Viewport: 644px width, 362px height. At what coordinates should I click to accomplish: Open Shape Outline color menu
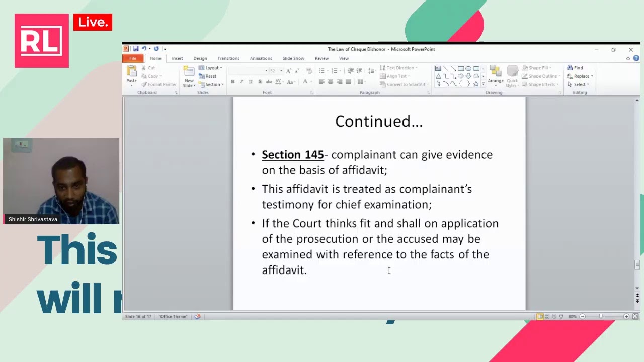tap(540, 76)
